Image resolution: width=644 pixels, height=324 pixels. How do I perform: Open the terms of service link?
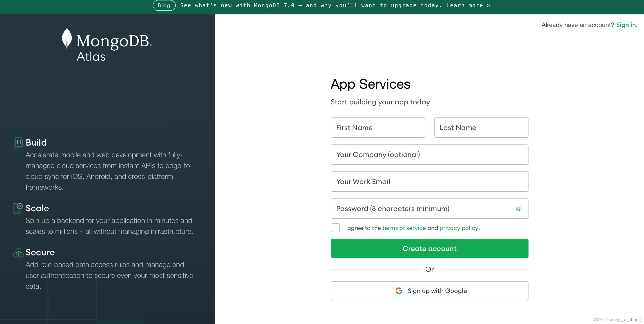coord(404,228)
